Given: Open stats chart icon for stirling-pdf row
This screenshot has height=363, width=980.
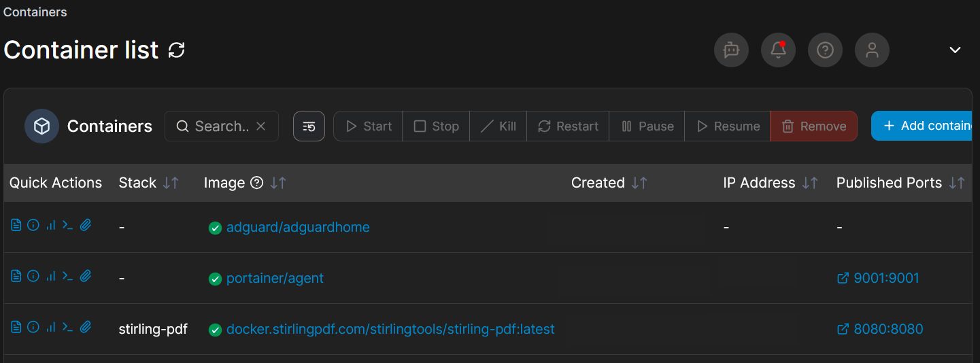Looking at the screenshot, I should 50,327.
